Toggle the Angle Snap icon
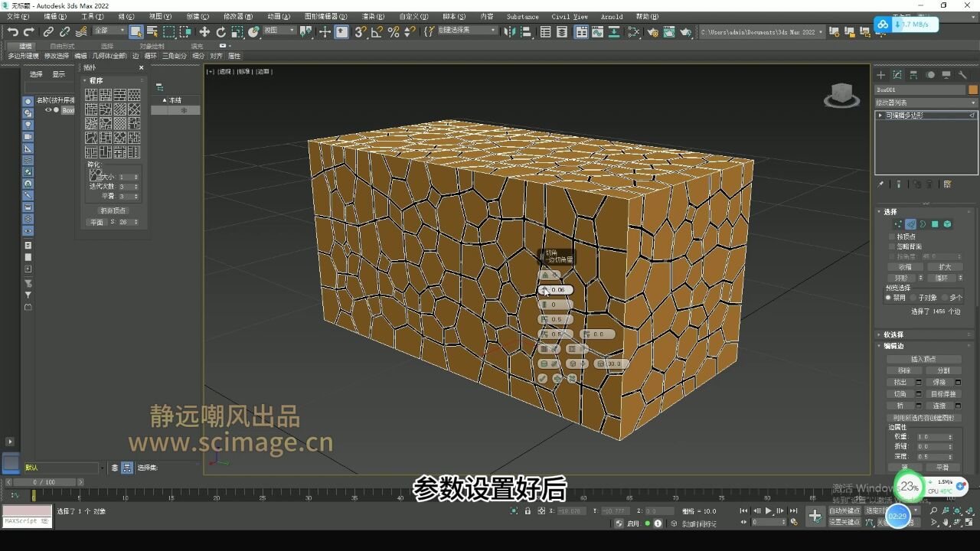This screenshot has width=980, height=551. point(377,31)
